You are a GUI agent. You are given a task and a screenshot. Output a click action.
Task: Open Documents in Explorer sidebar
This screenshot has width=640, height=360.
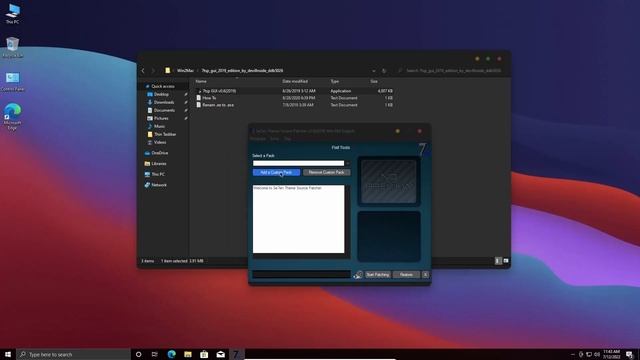coord(164,110)
